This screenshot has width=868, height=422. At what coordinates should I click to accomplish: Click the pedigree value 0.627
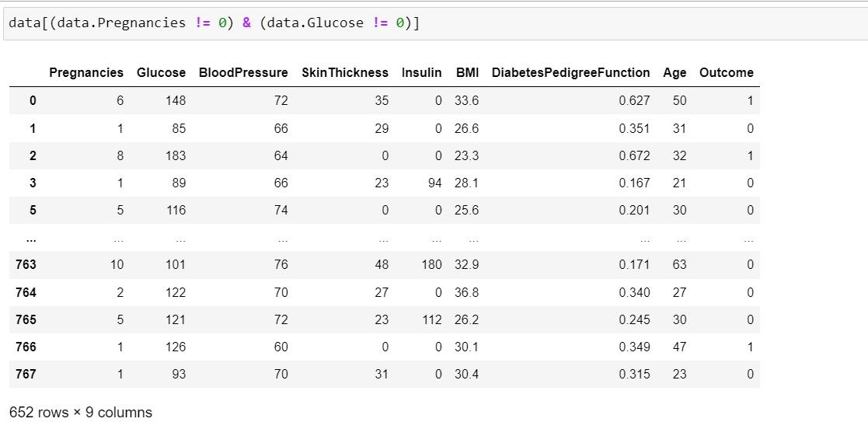tap(634, 101)
